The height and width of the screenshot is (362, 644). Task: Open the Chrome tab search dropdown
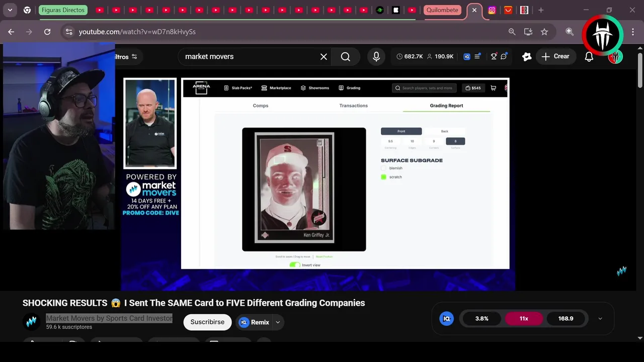[x=10, y=10]
